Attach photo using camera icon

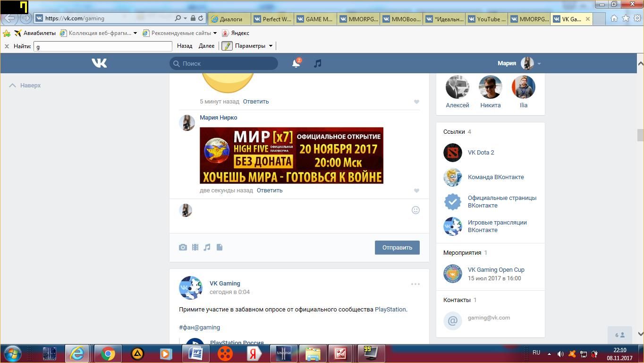[x=183, y=247]
